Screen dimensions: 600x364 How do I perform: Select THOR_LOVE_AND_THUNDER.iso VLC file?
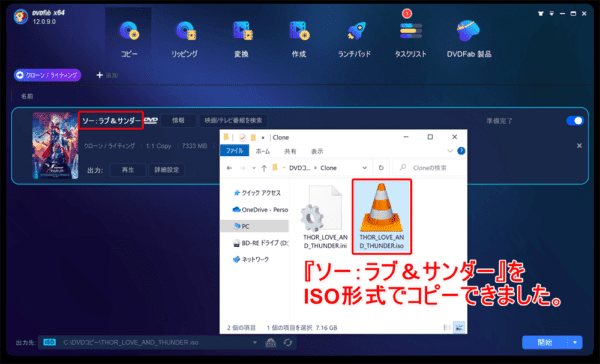point(382,216)
